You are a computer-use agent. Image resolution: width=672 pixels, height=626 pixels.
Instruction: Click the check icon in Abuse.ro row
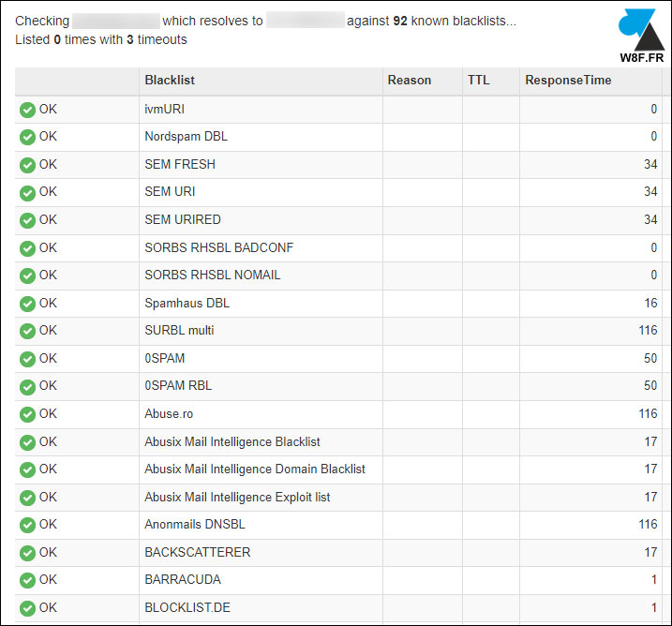(27, 414)
